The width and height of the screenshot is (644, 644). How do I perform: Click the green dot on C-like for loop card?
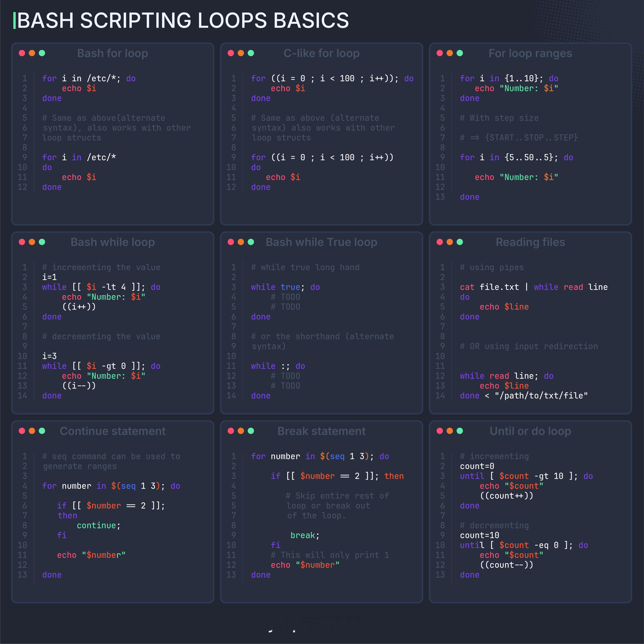[251, 53]
